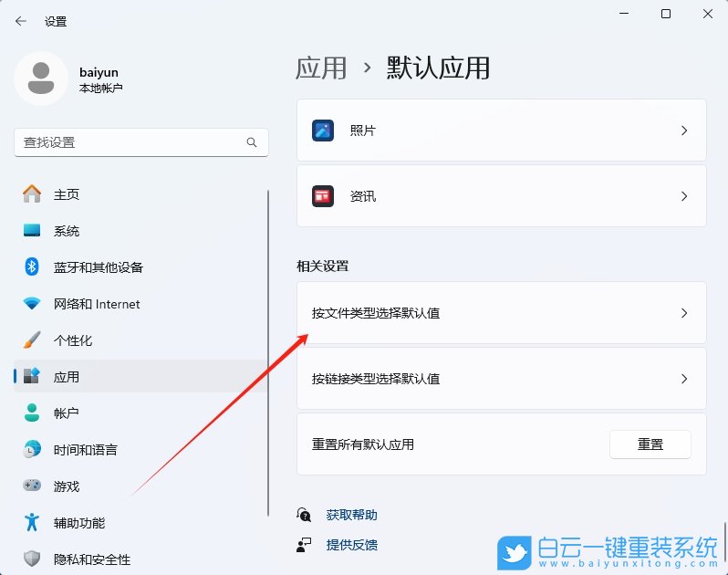
Task: Open the 提供反馈 link
Action: tap(351, 545)
